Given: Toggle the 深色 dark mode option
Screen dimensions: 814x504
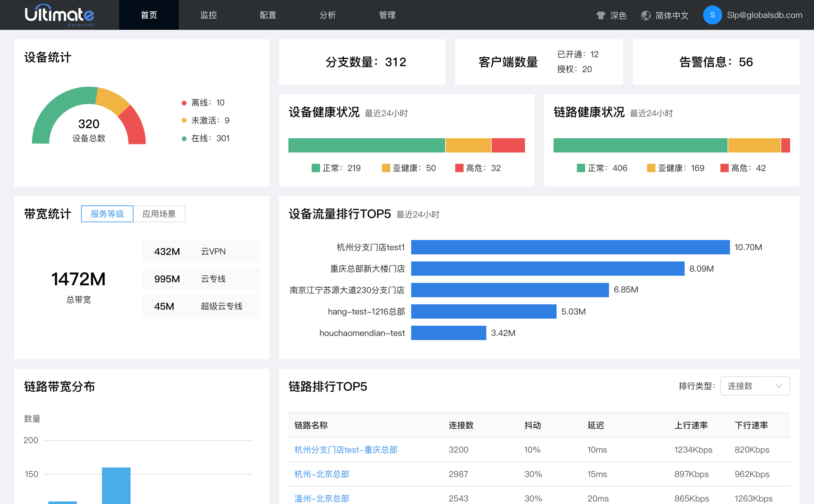Looking at the screenshot, I should pos(618,16).
